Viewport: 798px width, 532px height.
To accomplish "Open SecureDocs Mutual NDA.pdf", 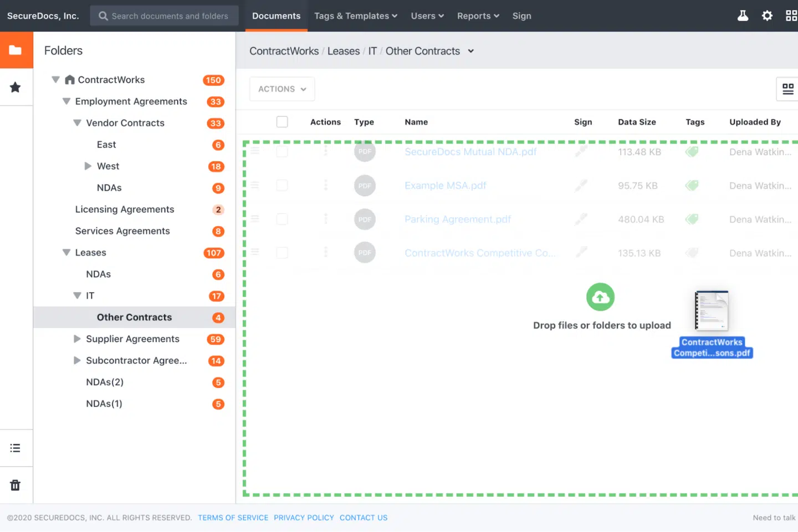I will (470, 152).
